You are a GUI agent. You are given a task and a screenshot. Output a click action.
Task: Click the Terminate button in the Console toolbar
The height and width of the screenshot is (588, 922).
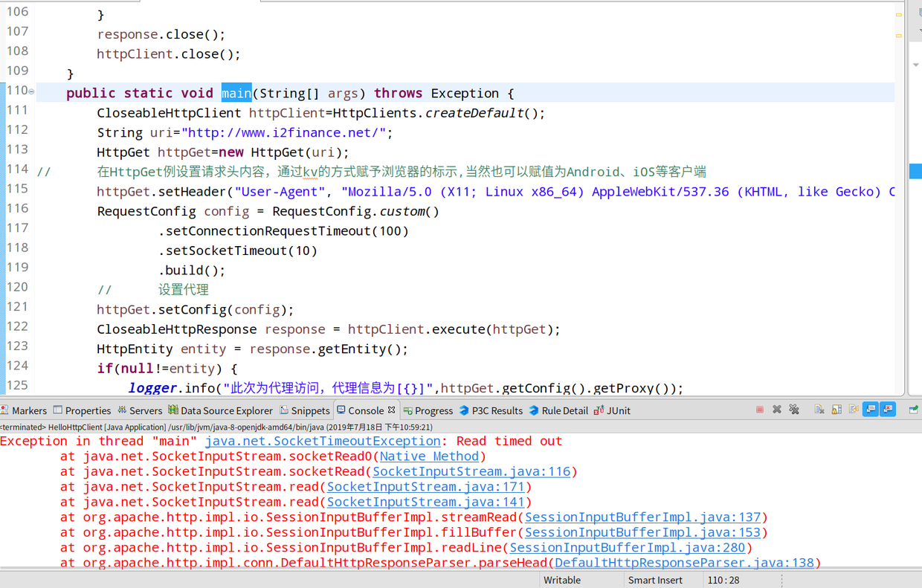(x=759, y=410)
